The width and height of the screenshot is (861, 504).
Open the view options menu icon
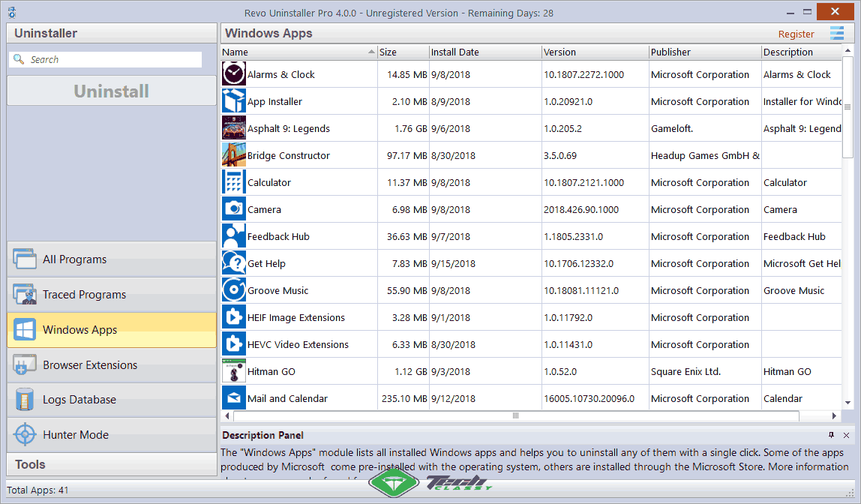(837, 34)
